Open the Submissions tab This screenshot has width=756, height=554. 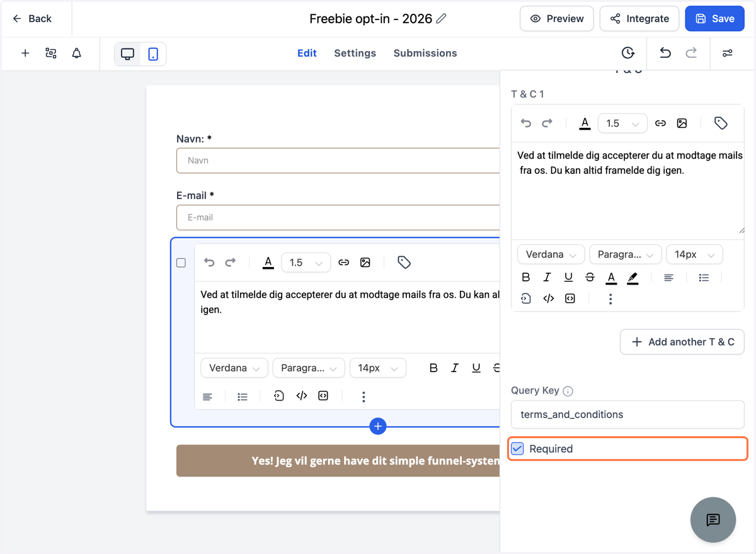425,54
